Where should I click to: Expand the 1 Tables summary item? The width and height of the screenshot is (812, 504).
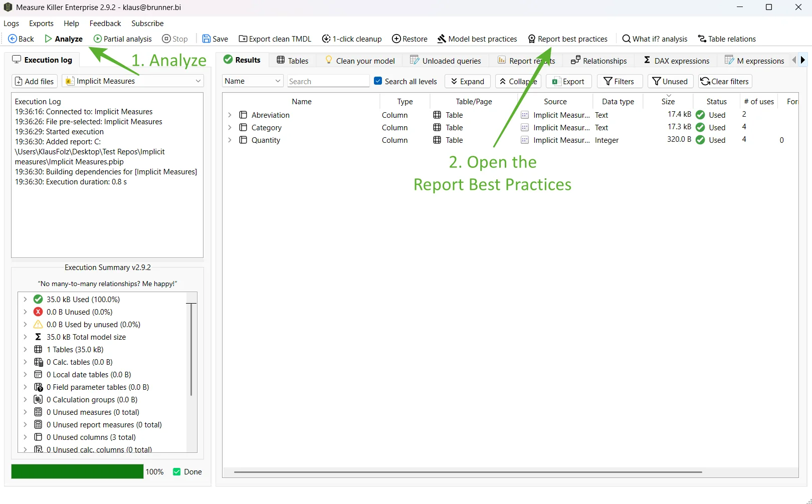(25, 349)
